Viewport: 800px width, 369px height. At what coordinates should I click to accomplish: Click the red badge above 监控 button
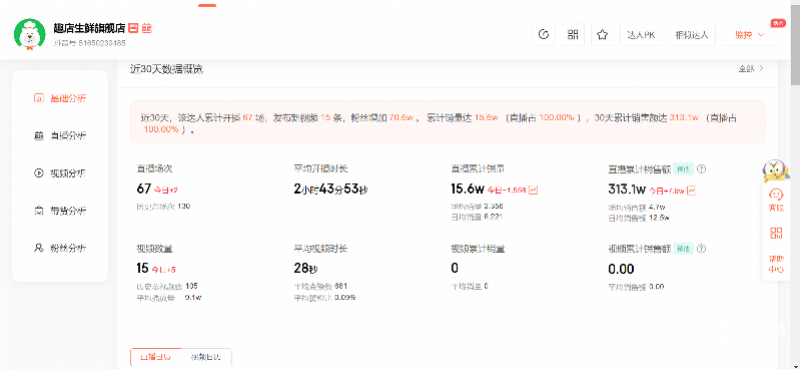(778, 23)
